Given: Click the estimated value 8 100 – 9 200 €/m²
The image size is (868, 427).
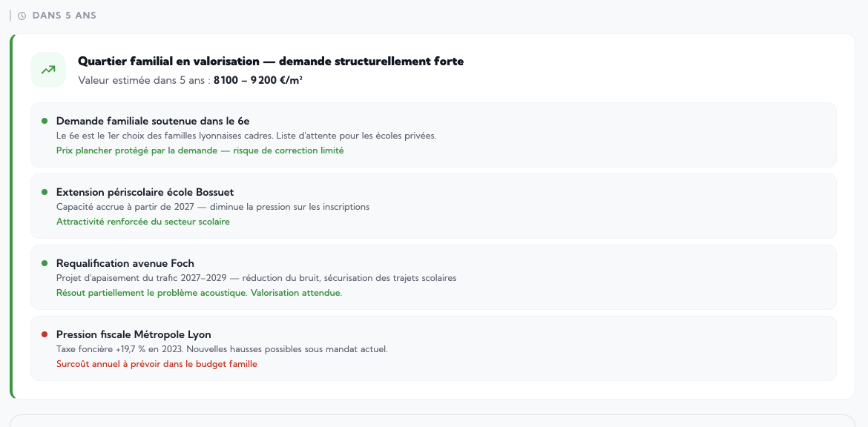Looking at the screenshot, I should (258, 80).
